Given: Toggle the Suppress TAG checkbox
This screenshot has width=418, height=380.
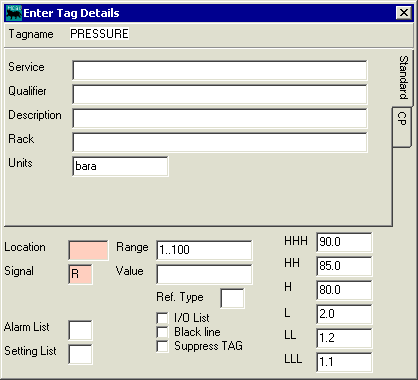Looking at the screenshot, I should click(162, 346).
